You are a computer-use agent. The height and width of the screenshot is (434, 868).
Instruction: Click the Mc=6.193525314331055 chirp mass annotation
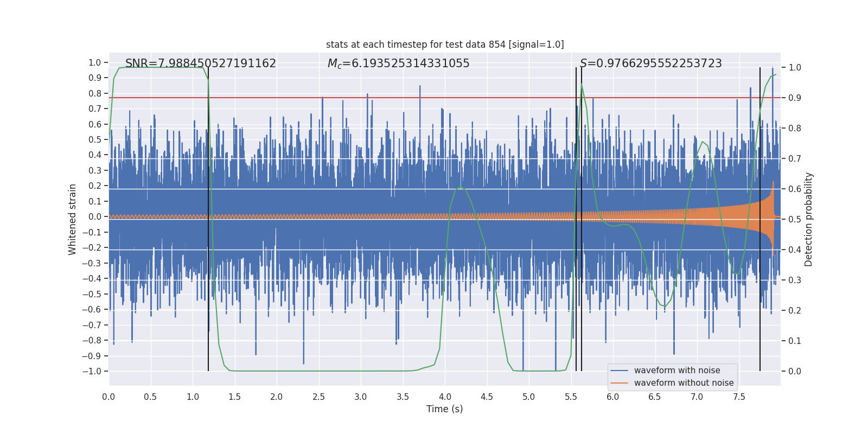pyautogui.click(x=399, y=63)
